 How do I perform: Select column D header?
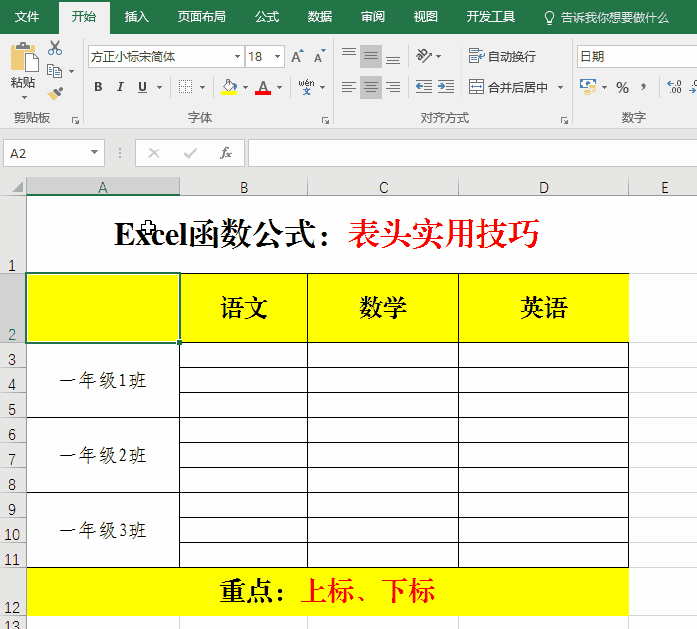tap(544, 187)
